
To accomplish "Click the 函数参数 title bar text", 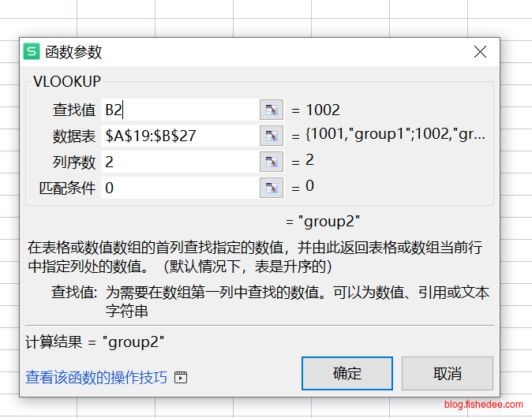I will click(x=74, y=52).
